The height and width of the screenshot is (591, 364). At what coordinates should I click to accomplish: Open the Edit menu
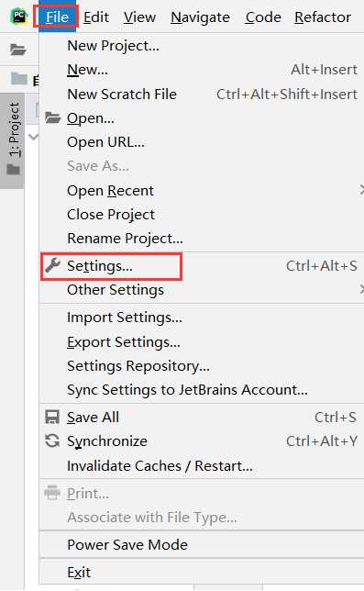pos(96,17)
